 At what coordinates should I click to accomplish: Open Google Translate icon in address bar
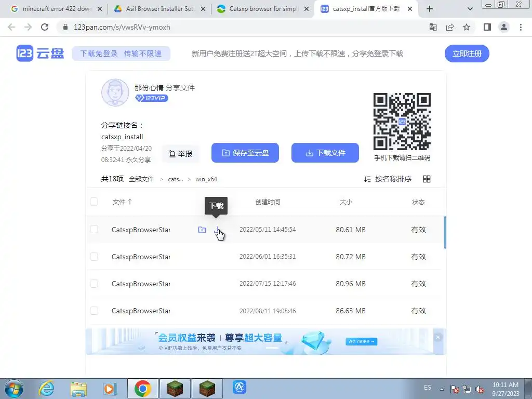pos(433,27)
